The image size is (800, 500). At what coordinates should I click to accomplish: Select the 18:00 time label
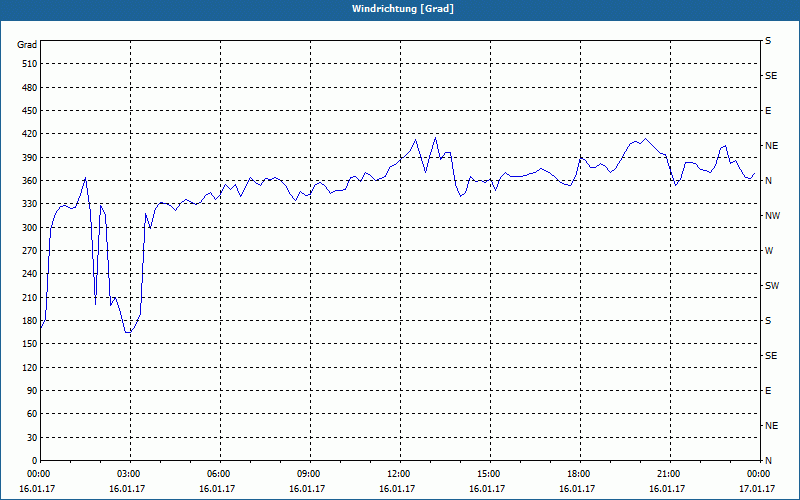pos(578,474)
